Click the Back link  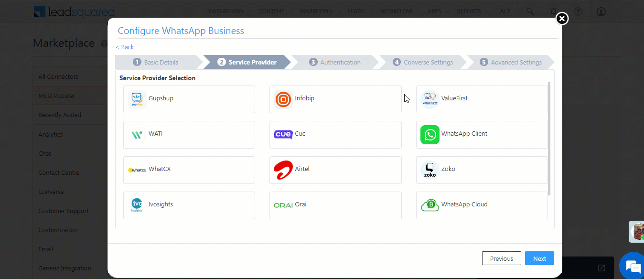pyautogui.click(x=125, y=47)
